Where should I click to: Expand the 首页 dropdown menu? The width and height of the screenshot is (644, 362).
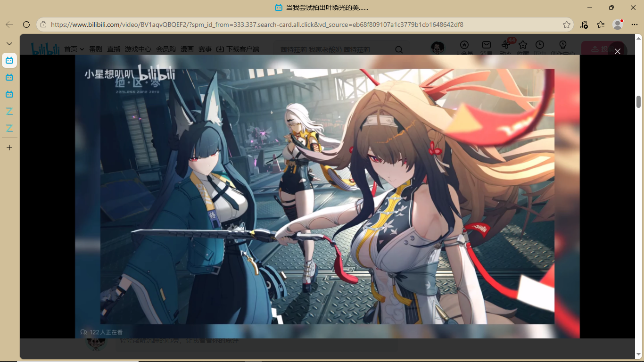click(x=74, y=49)
